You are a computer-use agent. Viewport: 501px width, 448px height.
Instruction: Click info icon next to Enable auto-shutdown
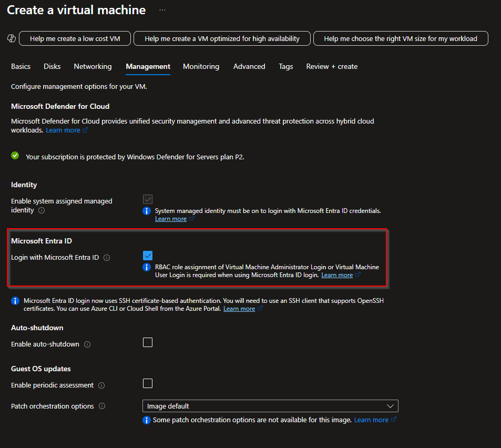pyautogui.click(x=87, y=344)
